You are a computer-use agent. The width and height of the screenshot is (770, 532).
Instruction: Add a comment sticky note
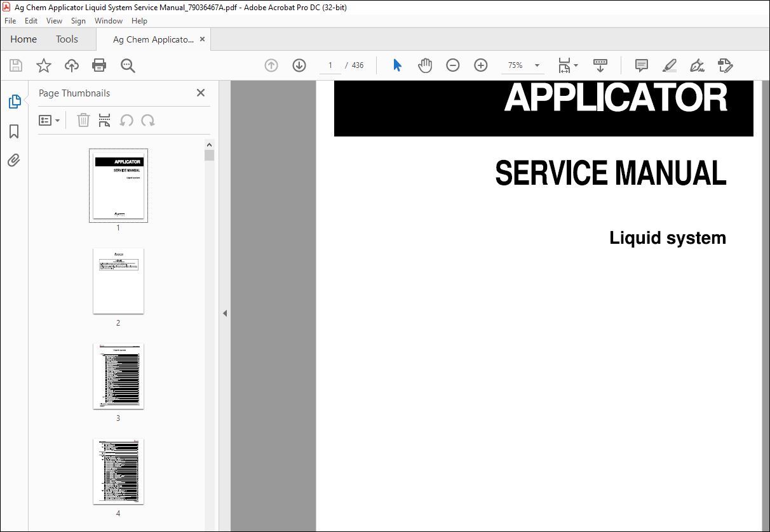pyautogui.click(x=642, y=65)
